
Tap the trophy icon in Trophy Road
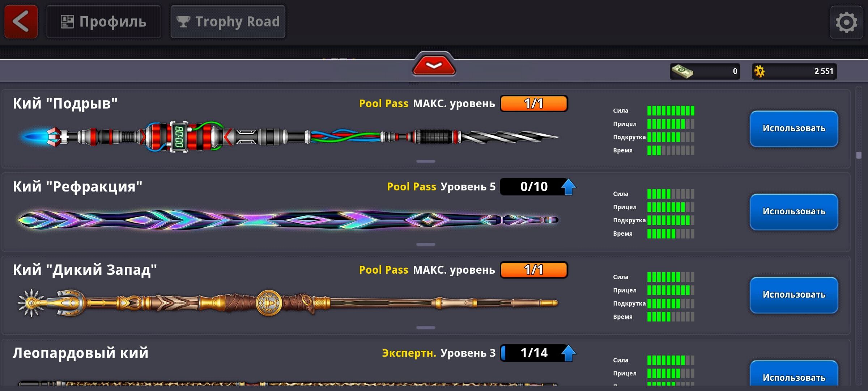pos(183,22)
